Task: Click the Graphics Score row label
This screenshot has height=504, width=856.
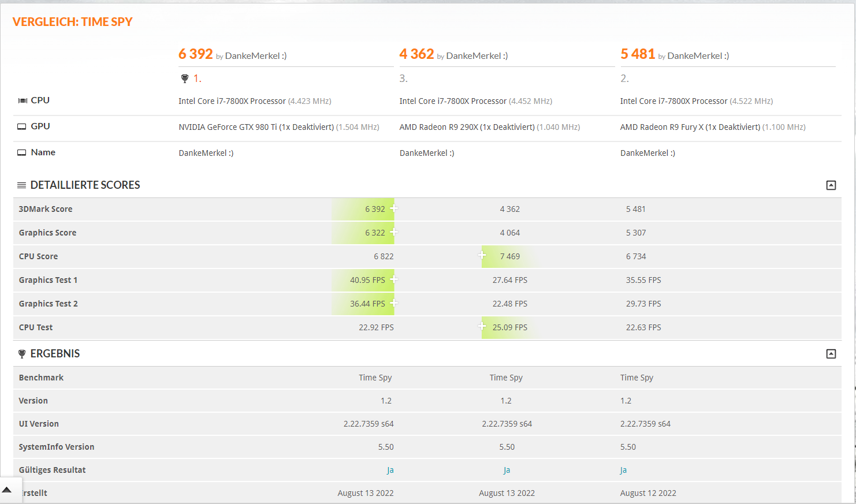Action: coord(47,233)
